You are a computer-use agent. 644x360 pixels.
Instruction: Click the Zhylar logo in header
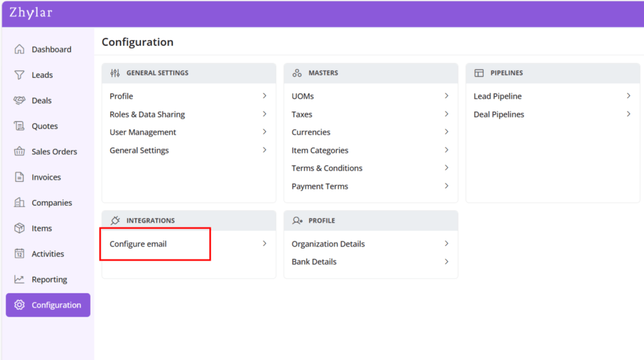coord(31,13)
